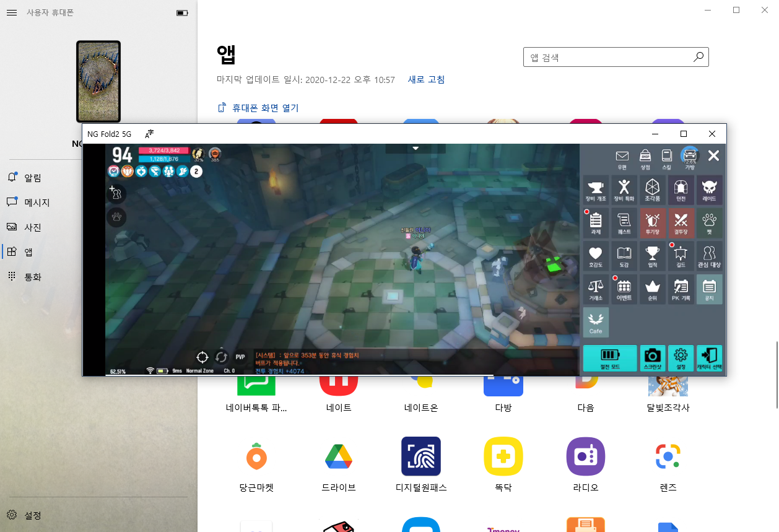Open 업적 achievements trophy tile

tap(653, 256)
